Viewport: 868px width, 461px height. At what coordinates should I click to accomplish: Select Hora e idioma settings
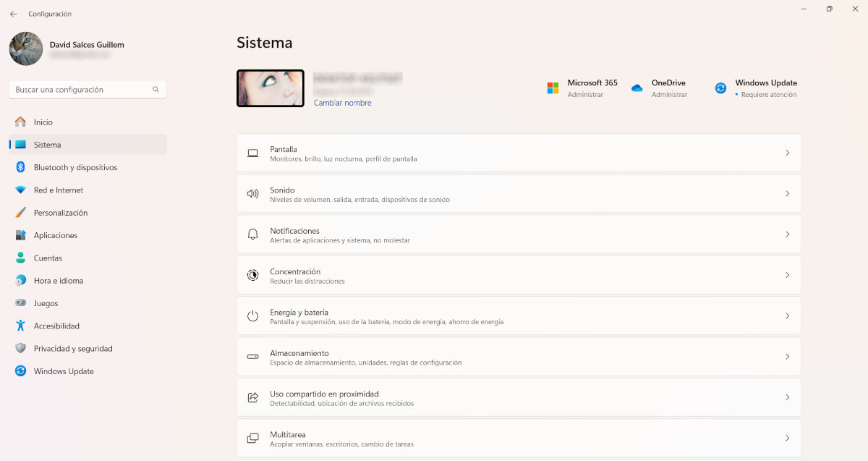tap(56, 280)
